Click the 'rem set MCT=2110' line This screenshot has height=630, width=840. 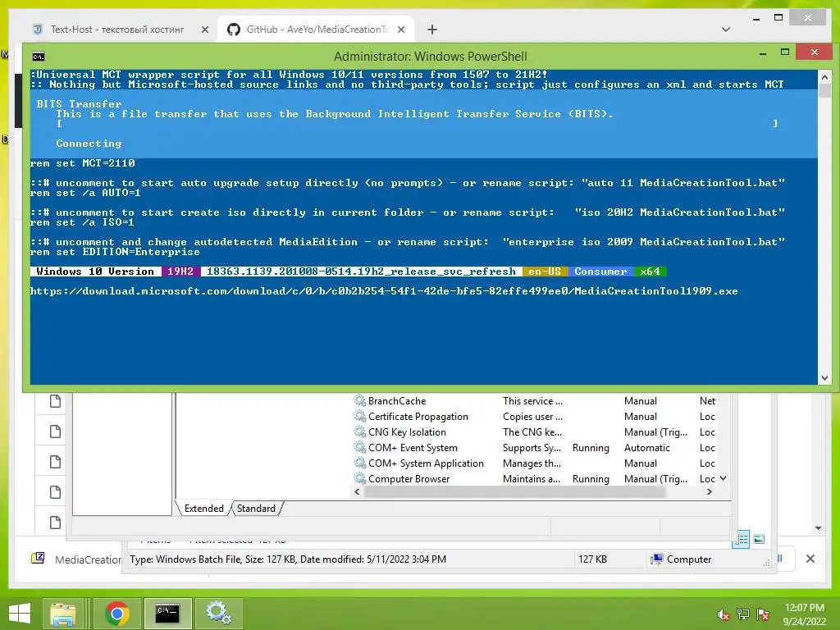coord(83,163)
